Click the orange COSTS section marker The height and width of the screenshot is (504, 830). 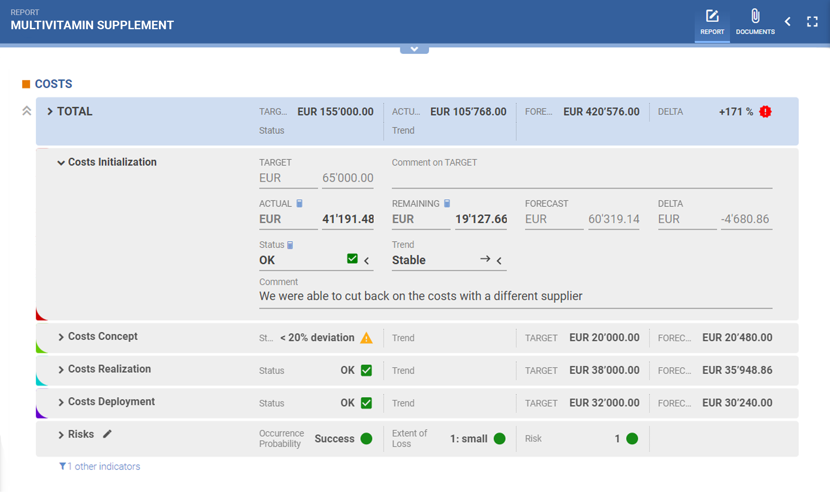tap(26, 84)
